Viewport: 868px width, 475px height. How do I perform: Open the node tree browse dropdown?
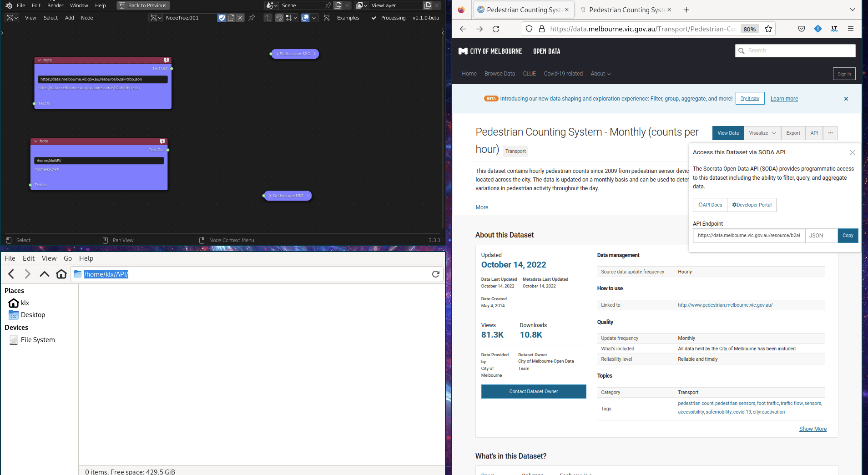point(156,18)
